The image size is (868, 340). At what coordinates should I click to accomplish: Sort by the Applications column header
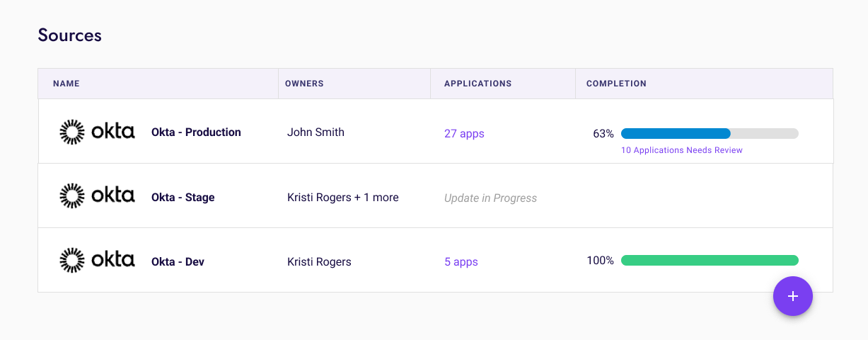coord(478,84)
